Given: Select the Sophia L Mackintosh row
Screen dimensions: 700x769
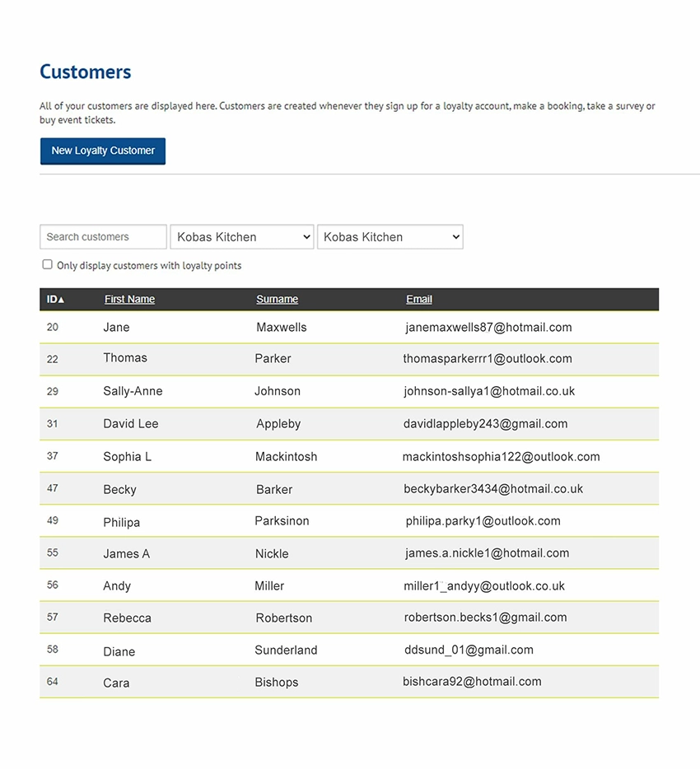Looking at the screenshot, I should pos(349,456).
